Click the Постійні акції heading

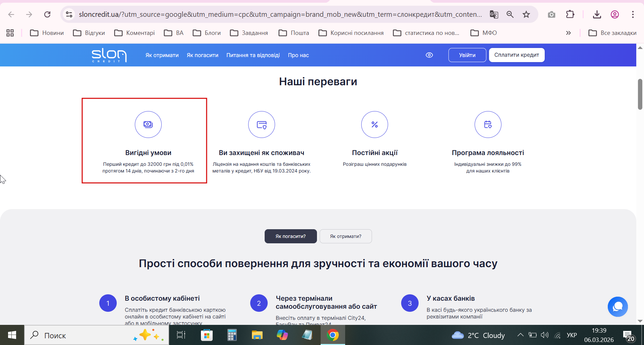(x=375, y=153)
